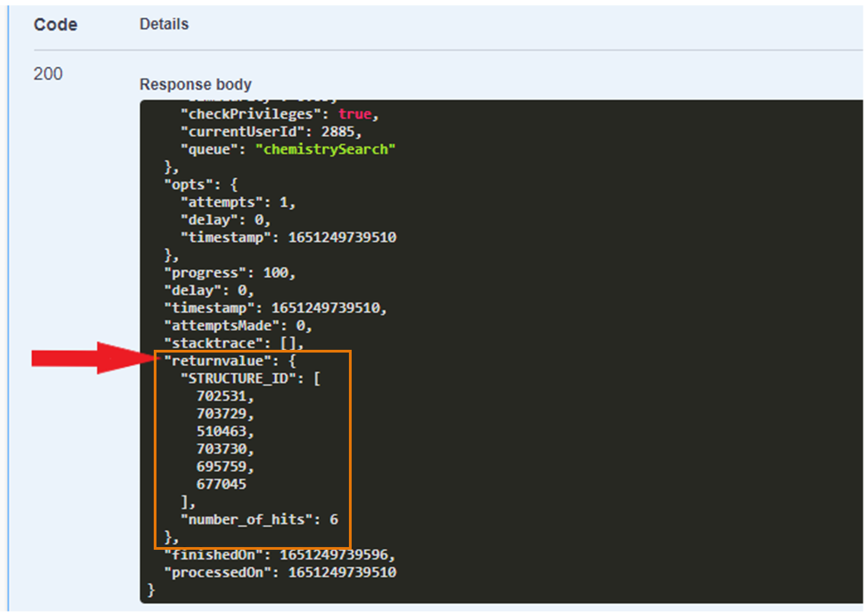This screenshot has height=613, width=868.
Task: Click the "delay": 0 line inside opts
Action: [226, 220]
